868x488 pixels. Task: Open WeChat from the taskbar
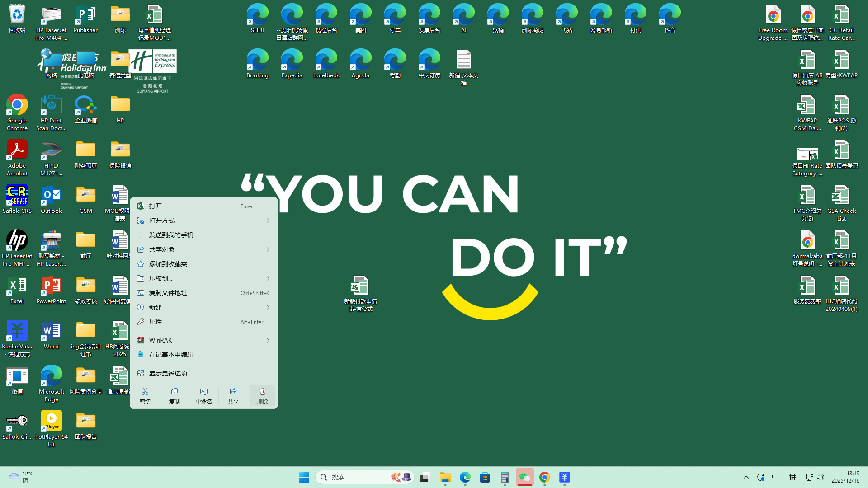[x=524, y=477]
